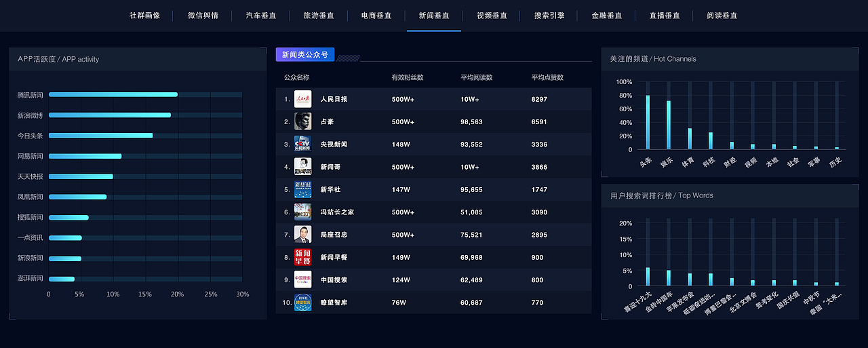Click the 新浪微博 activity bar
868x348 pixels.
pos(110,115)
